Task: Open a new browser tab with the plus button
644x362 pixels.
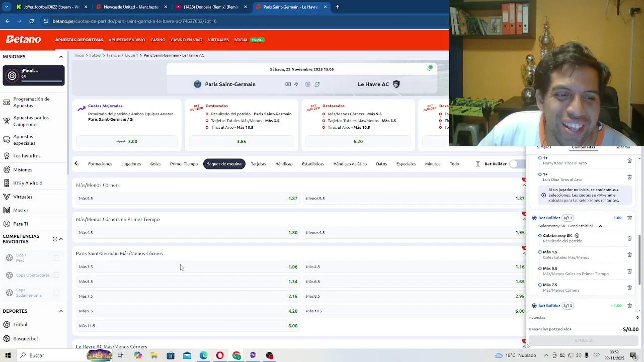Action: (337, 7)
